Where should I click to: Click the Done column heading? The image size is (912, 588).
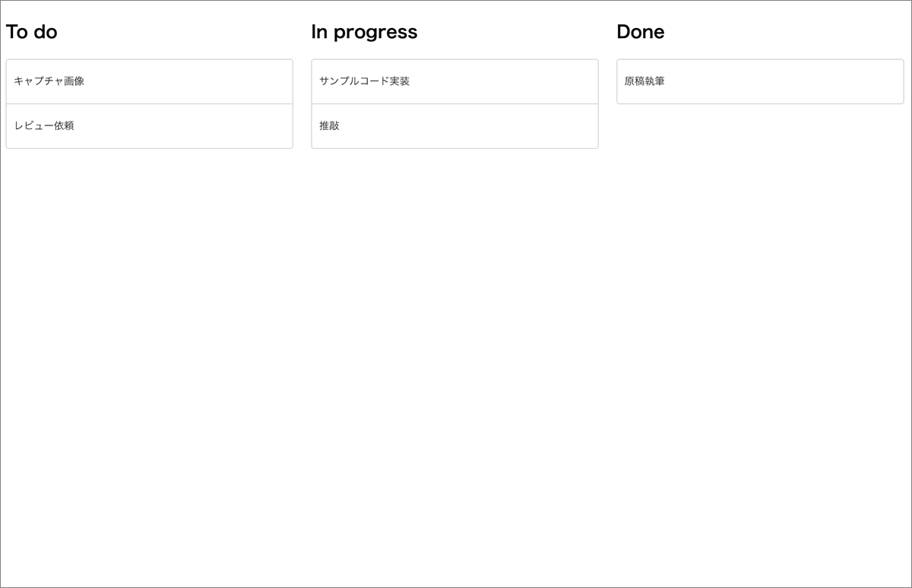(x=641, y=32)
